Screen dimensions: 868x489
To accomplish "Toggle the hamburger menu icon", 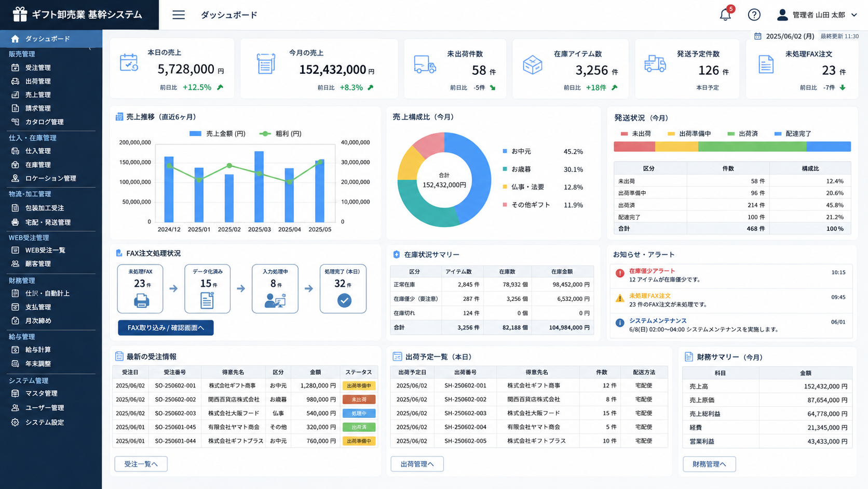I will tap(179, 15).
